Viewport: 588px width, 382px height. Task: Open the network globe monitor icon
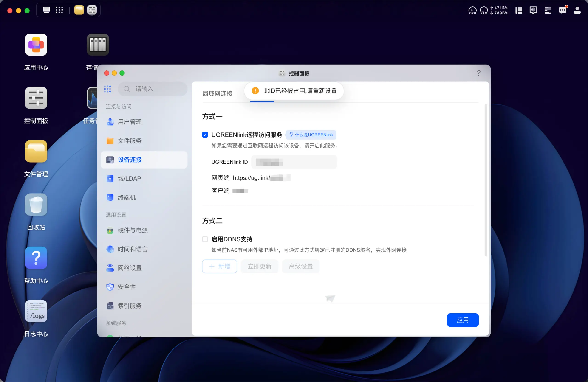(533, 10)
